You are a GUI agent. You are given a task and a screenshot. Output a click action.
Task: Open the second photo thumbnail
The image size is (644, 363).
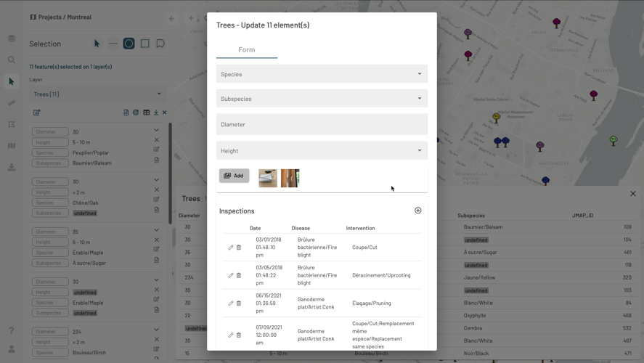[x=290, y=178]
